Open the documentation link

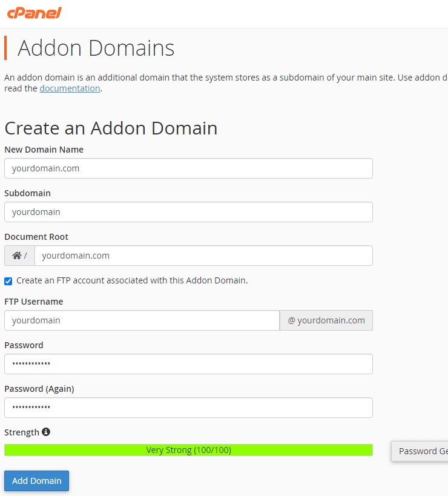pyautogui.click(x=70, y=88)
